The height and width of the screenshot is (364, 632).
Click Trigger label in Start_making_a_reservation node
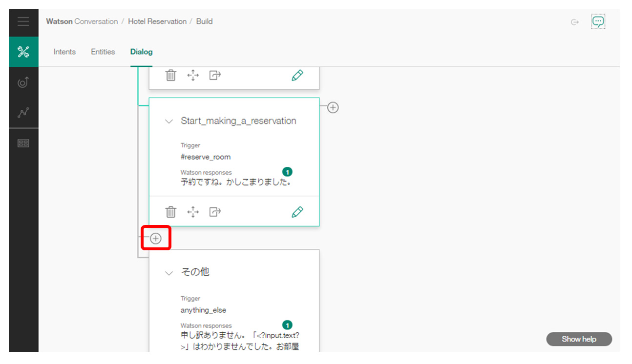(190, 145)
